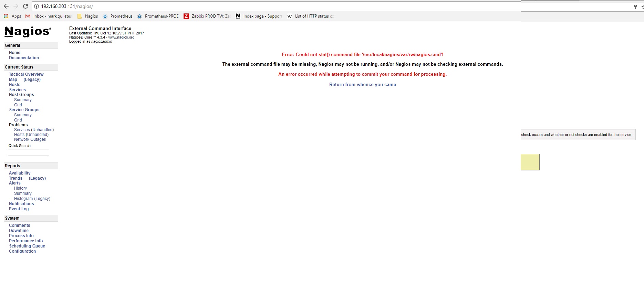Click Return from whence you came link
Viewport: 644px width, 285px height.
pos(362,85)
